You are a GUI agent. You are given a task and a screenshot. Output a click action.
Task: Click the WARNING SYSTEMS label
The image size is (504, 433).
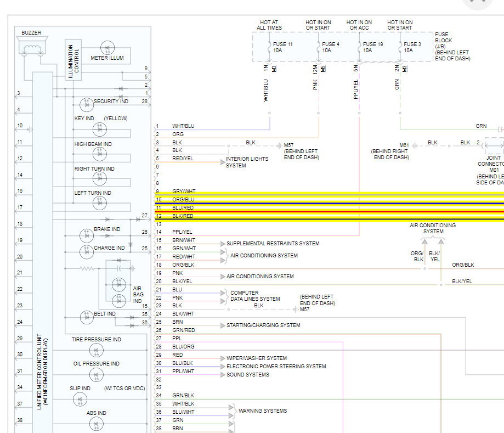coord(263,411)
